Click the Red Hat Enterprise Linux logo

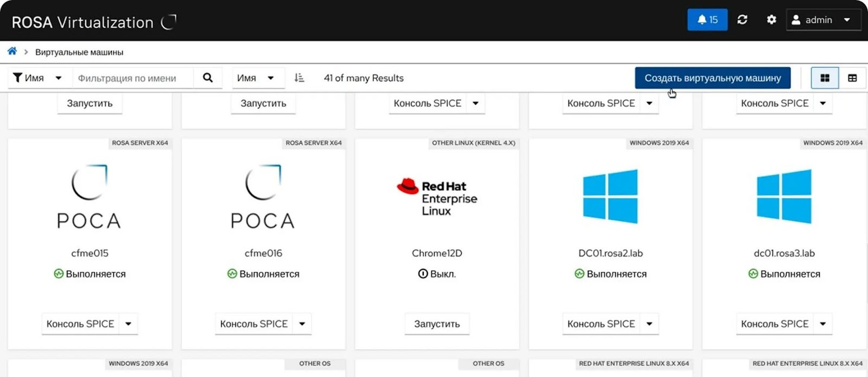click(437, 198)
